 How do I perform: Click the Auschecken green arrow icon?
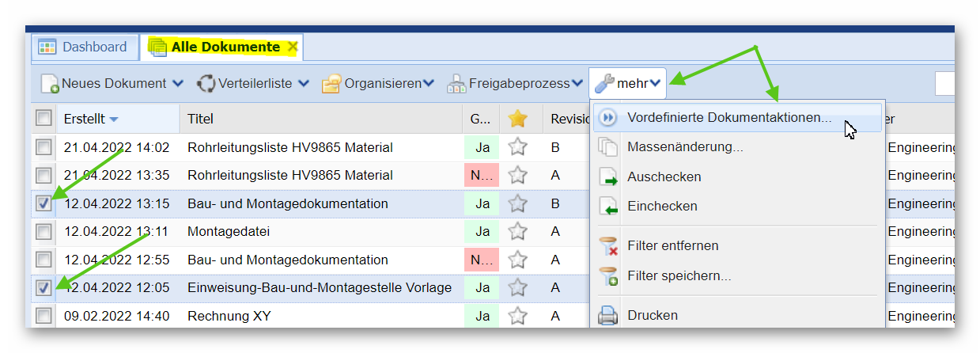[x=607, y=176]
